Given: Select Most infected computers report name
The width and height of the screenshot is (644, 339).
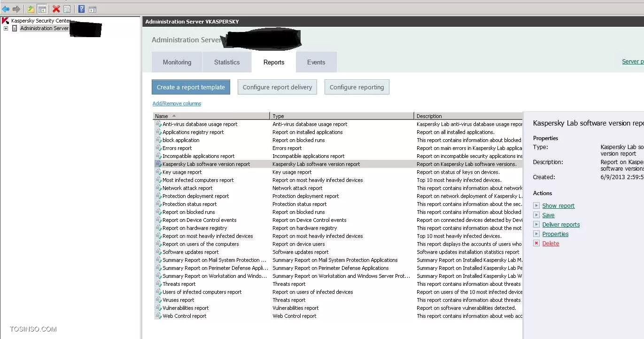Looking at the screenshot, I should 198,180.
